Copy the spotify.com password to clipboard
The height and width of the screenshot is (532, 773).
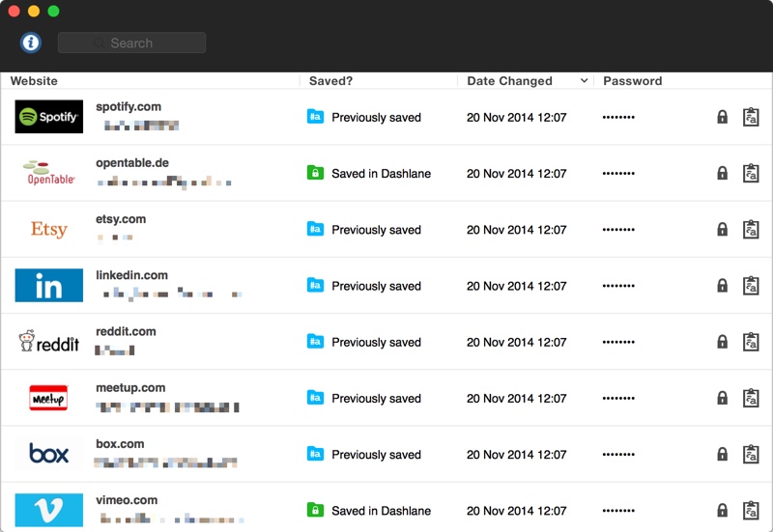pyautogui.click(x=751, y=117)
